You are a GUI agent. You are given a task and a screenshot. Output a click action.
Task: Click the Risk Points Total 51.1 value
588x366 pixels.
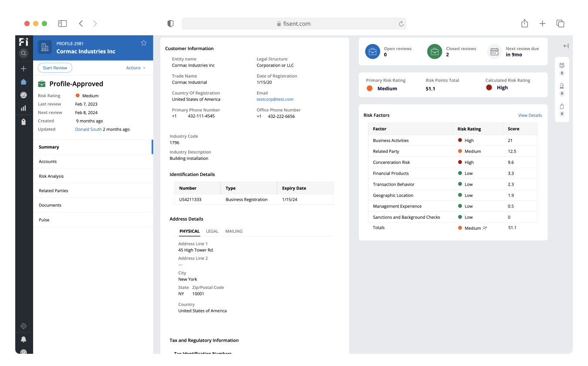click(x=430, y=89)
